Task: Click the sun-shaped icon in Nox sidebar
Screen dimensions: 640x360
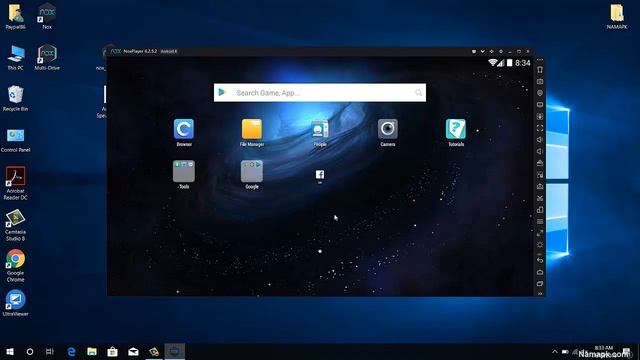Action: [540, 244]
